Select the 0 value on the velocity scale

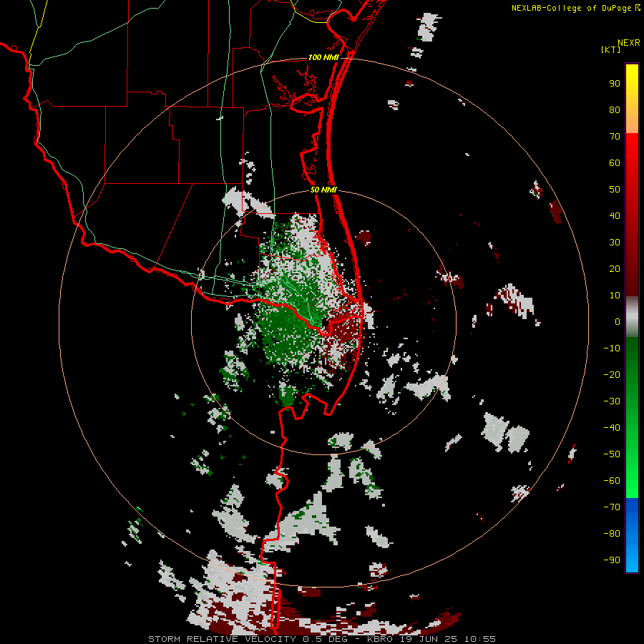point(618,322)
